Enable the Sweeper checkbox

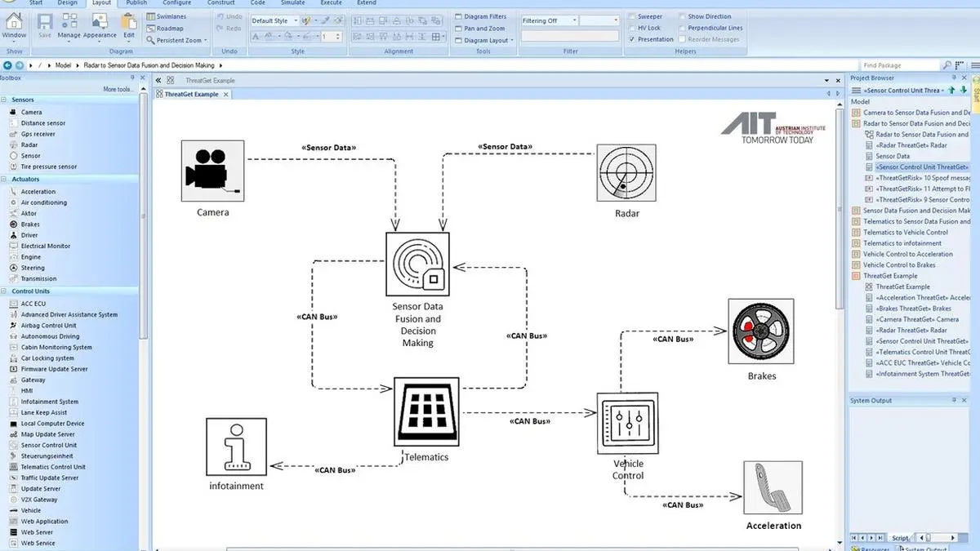click(x=632, y=16)
